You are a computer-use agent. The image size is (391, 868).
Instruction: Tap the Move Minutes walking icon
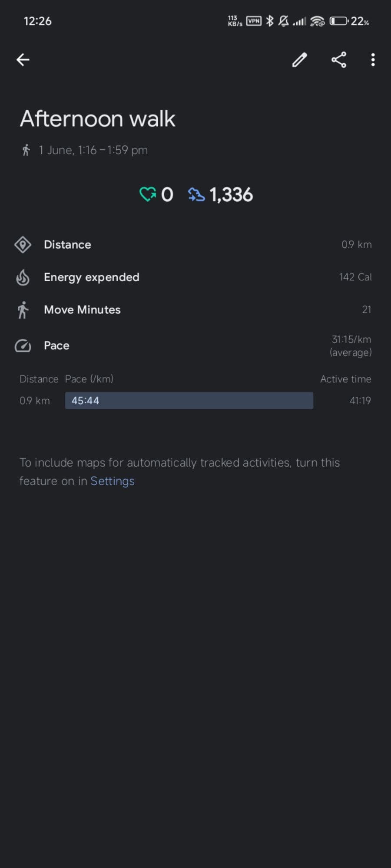point(23,310)
